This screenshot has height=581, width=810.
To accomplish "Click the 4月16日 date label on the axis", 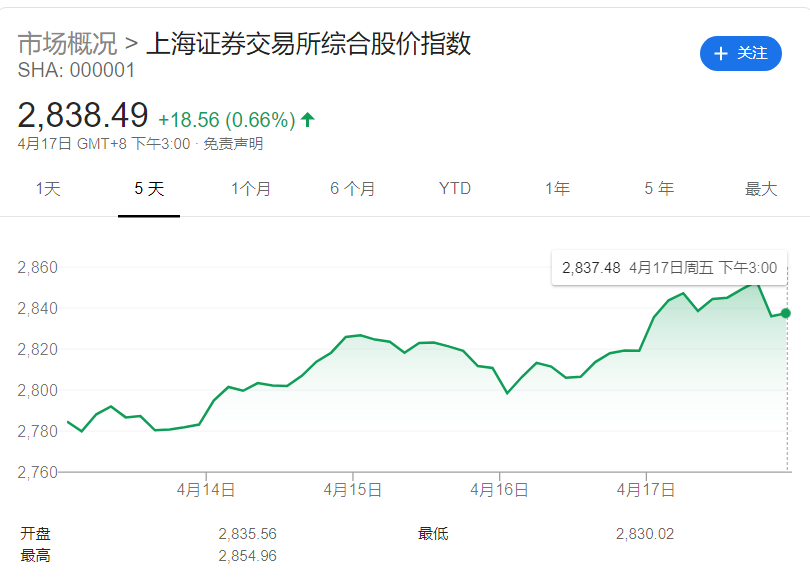I will (500, 490).
